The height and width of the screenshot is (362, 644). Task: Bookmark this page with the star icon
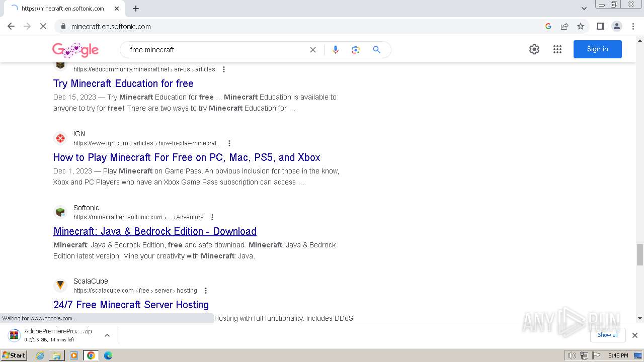(581, 26)
